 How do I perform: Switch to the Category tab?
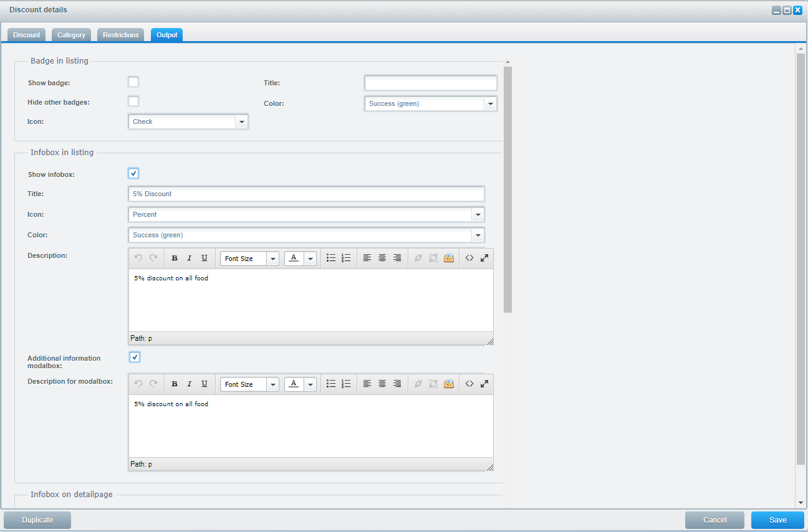[x=71, y=35]
